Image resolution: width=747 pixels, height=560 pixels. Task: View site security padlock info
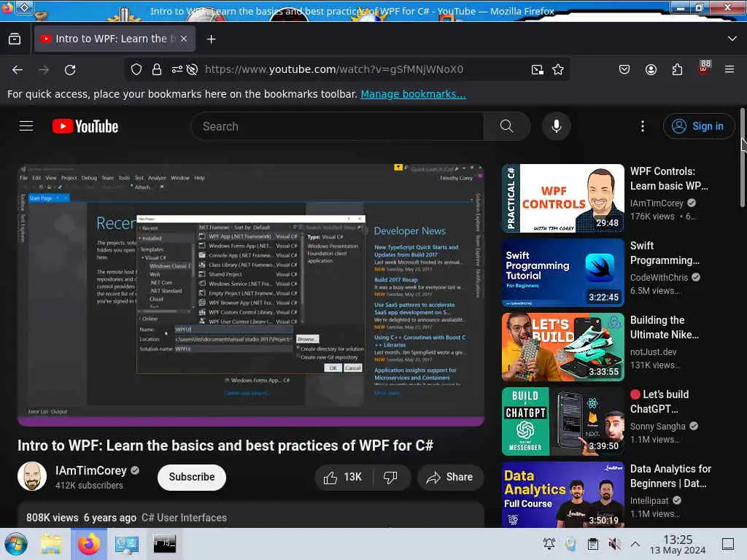click(156, 69)
